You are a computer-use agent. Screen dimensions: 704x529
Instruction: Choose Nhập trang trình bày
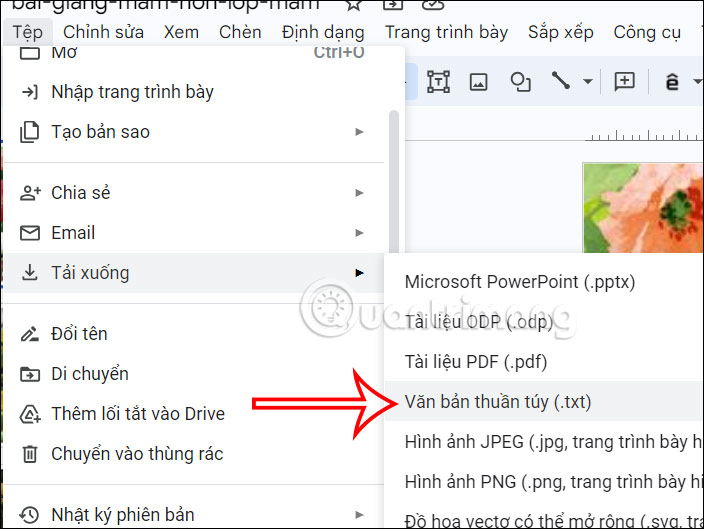194,92
